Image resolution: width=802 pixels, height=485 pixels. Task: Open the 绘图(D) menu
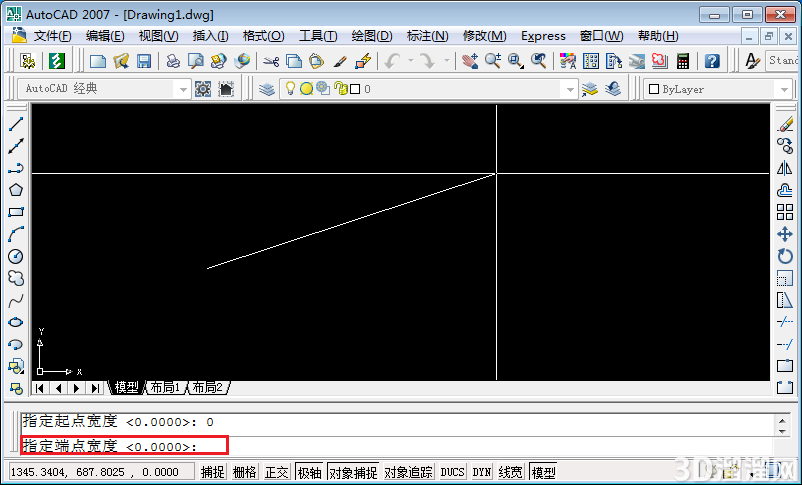coord(372,36)
